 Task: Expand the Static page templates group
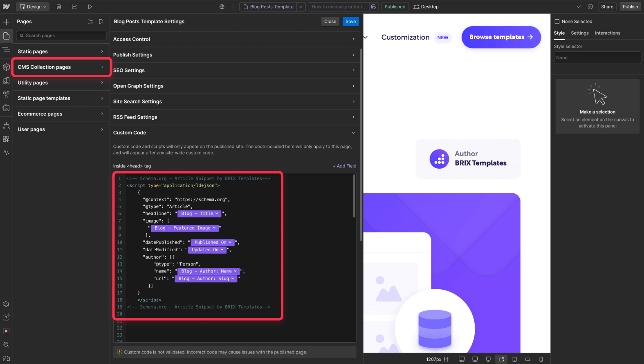coord(61,98)
